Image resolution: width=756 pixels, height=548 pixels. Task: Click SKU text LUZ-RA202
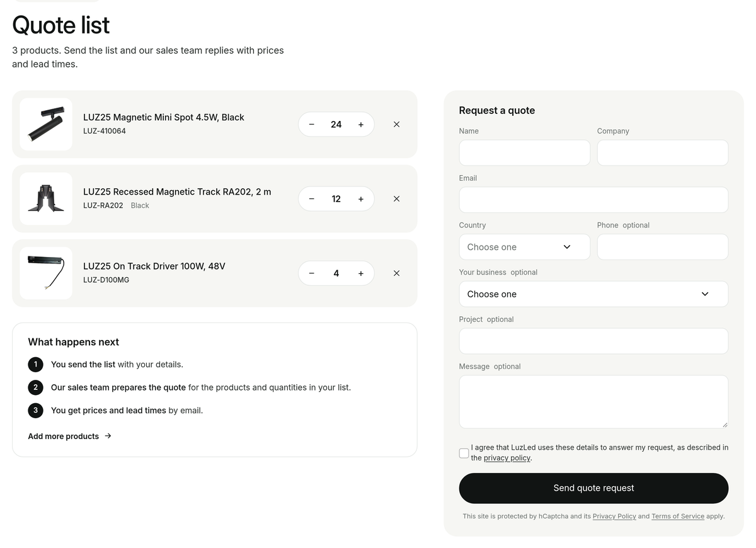(x=103, y=205)
